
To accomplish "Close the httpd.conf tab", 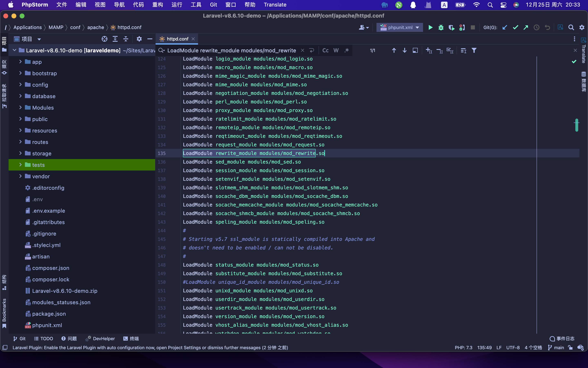I will [193, 39].
